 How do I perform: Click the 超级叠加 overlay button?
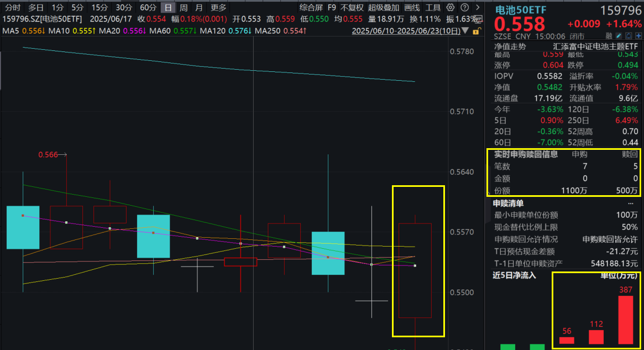click(383, 8)
